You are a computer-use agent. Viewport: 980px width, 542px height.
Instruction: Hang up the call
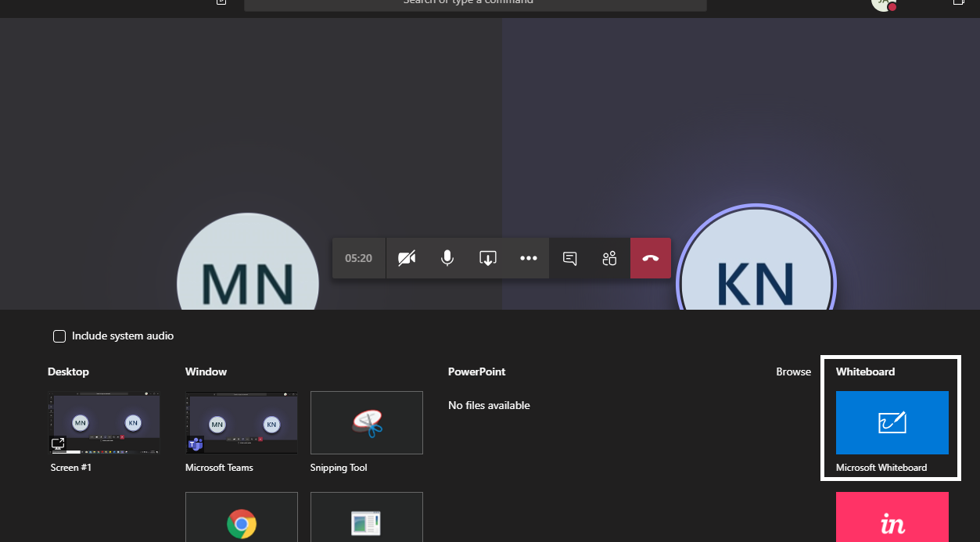651,258
